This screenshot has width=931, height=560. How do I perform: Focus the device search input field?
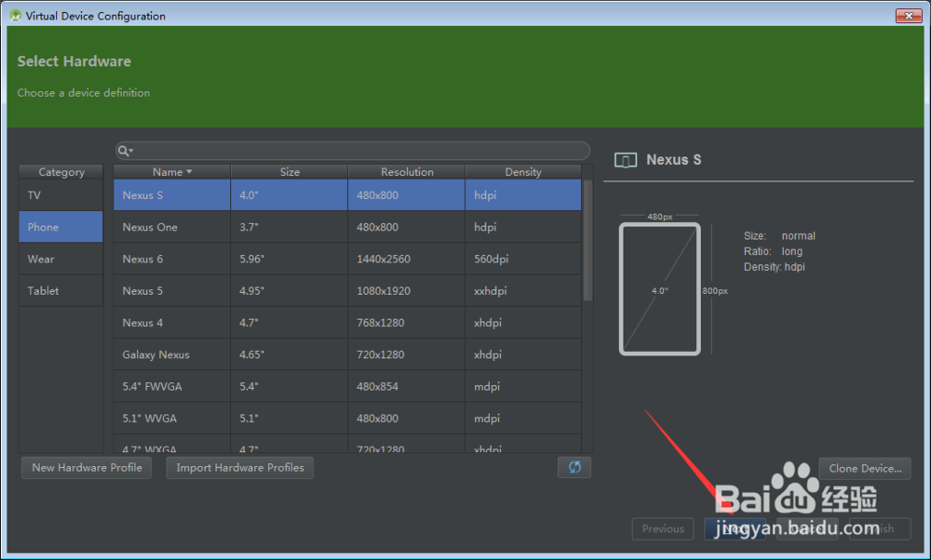(353, 151)
